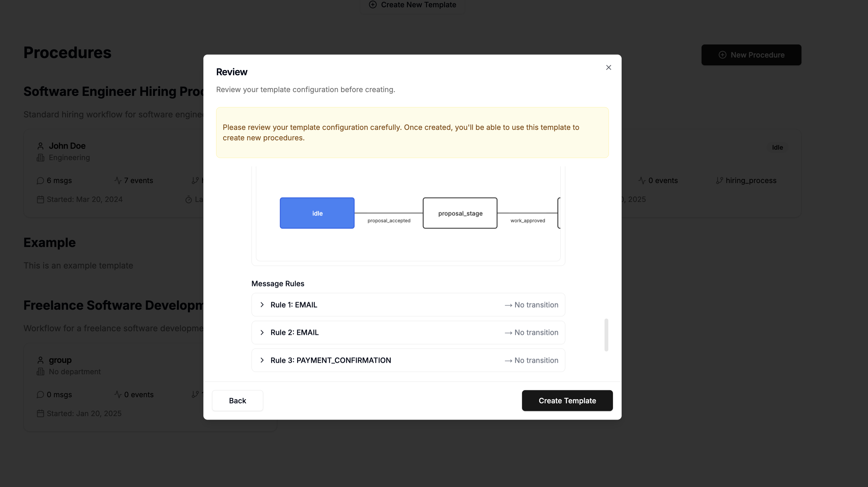Select the proposal_stage state node
This screenshot has height=487, width=868.
460,213
